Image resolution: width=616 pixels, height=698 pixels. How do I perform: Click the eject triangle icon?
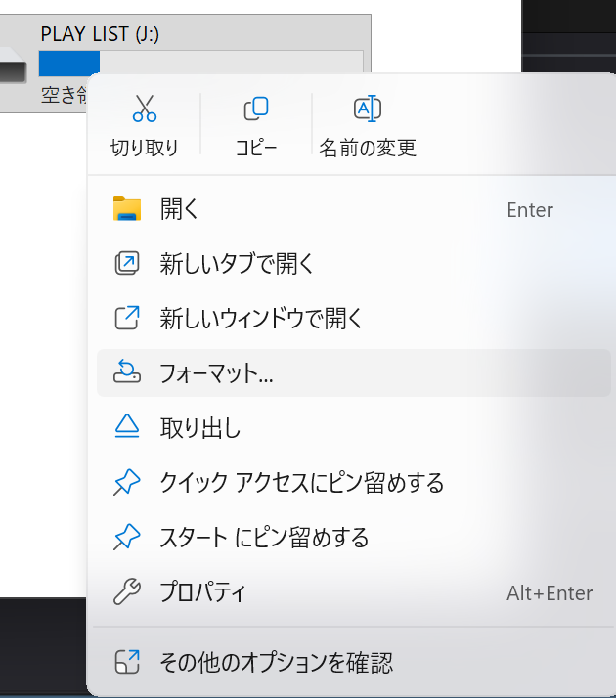click(128, 428)
